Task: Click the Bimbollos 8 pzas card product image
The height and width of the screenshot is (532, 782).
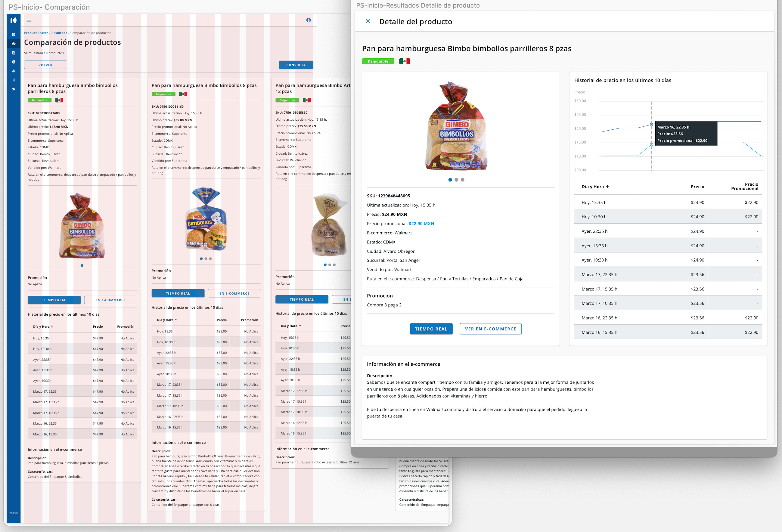Action: coord(206,219)
